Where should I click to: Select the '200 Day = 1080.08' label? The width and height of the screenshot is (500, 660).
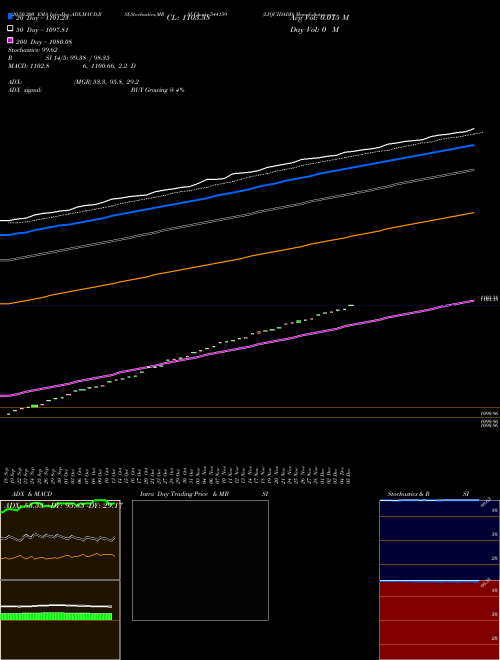click(44, 42)
